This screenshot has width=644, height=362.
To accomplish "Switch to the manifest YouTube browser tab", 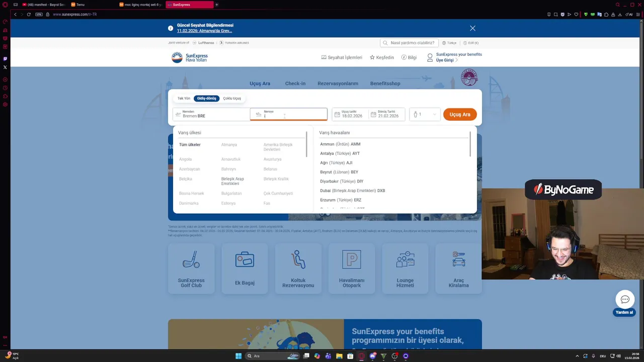I will pyautogui.click(x=44, y=5).
